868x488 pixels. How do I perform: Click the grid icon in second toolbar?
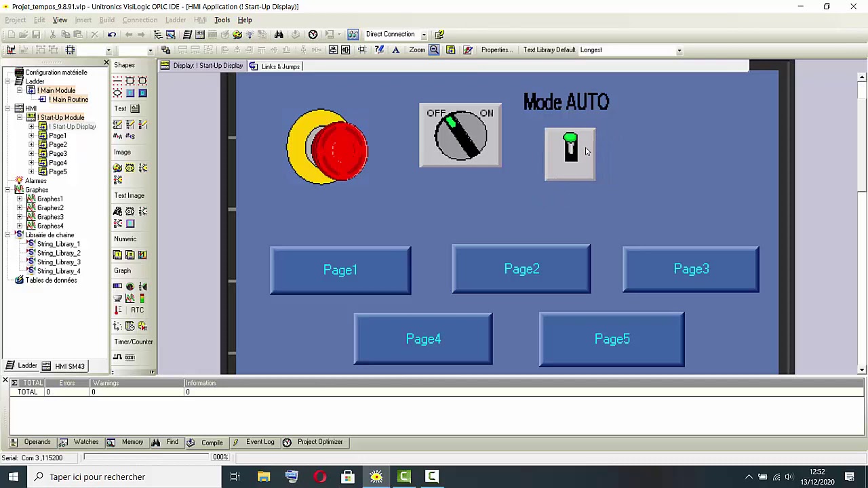click(x=70, y=49)
